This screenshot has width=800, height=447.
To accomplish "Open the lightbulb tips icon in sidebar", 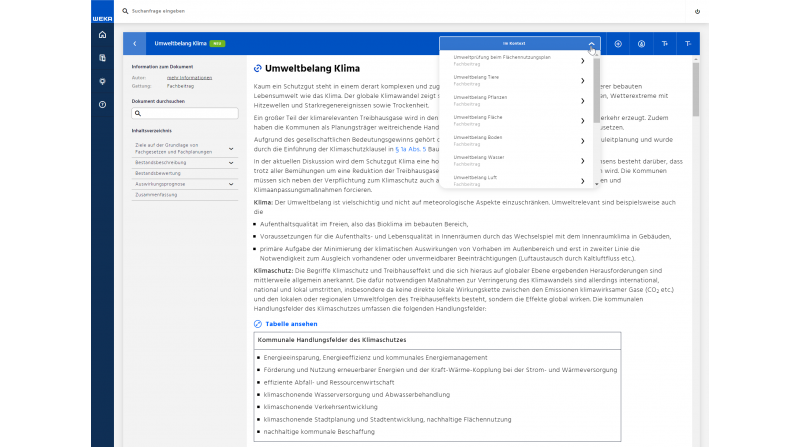I will pyautogui.click(x=103, y=81).
